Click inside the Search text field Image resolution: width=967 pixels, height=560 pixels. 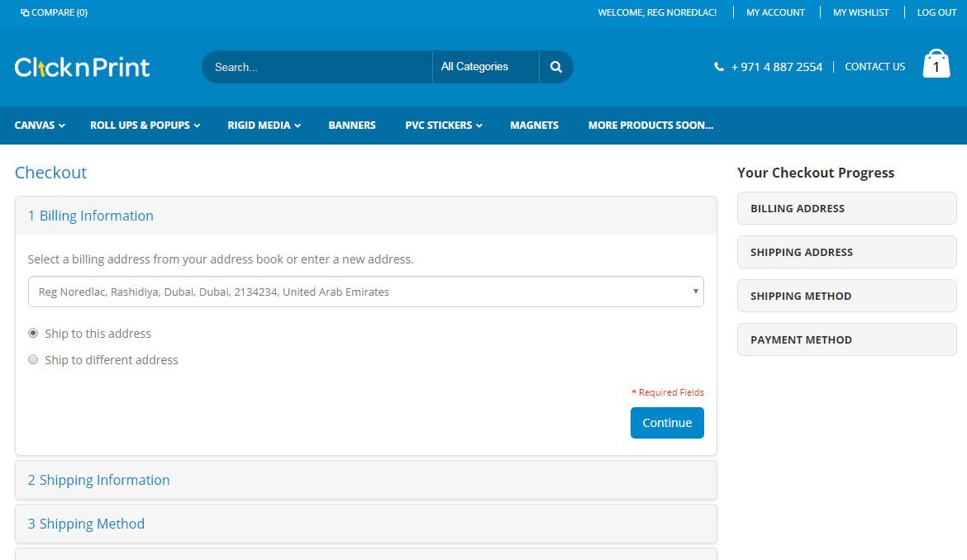pos(318,67)
